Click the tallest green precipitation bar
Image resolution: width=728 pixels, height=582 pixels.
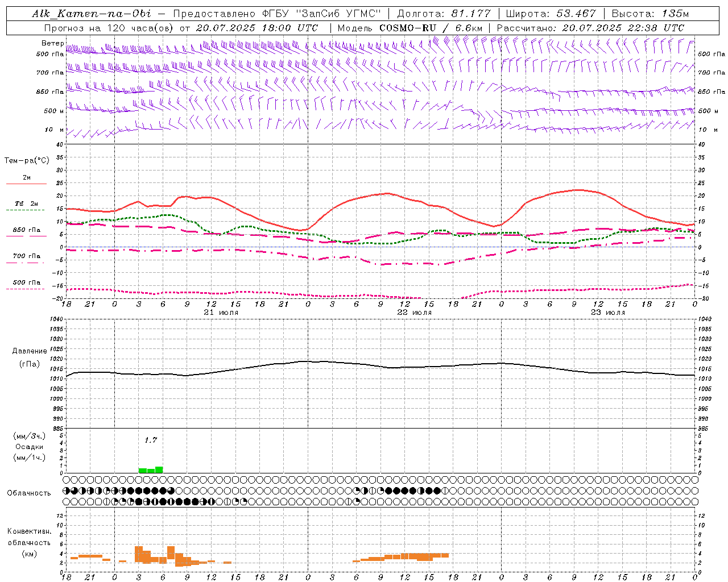click(x=159, y=469)
